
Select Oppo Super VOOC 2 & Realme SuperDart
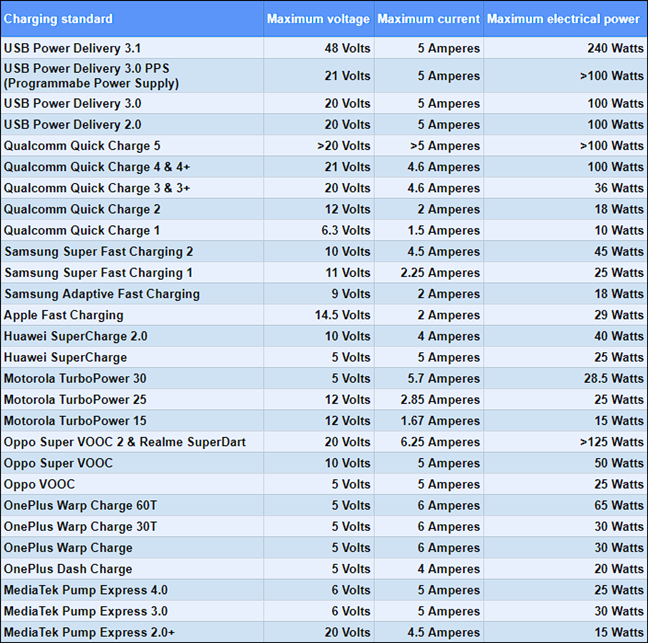124,442
